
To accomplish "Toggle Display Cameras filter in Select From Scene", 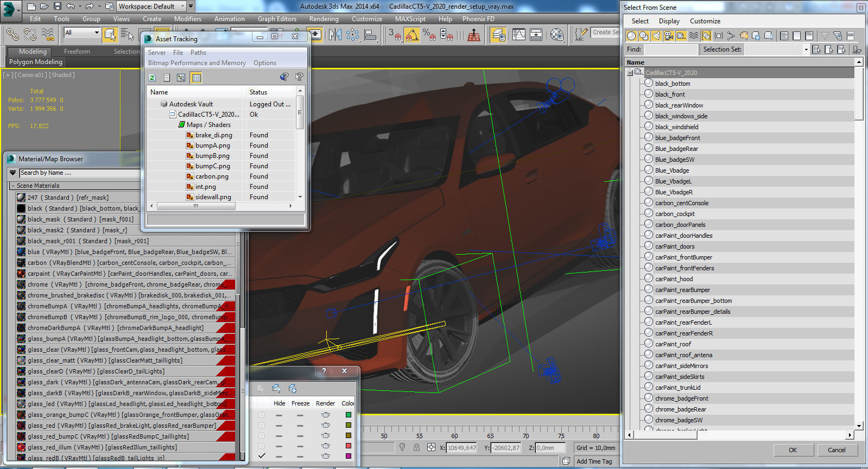I will click(669, 36).
